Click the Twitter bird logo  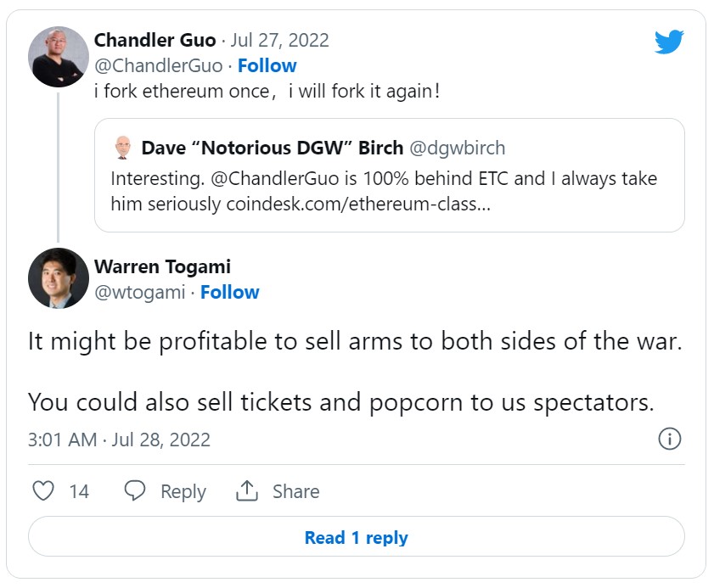669,42
